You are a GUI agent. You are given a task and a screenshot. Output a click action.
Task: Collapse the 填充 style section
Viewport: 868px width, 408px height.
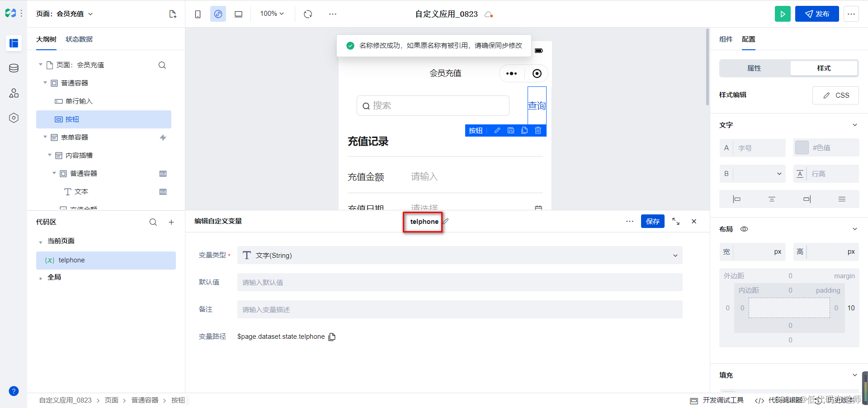(x=854, y=375)
